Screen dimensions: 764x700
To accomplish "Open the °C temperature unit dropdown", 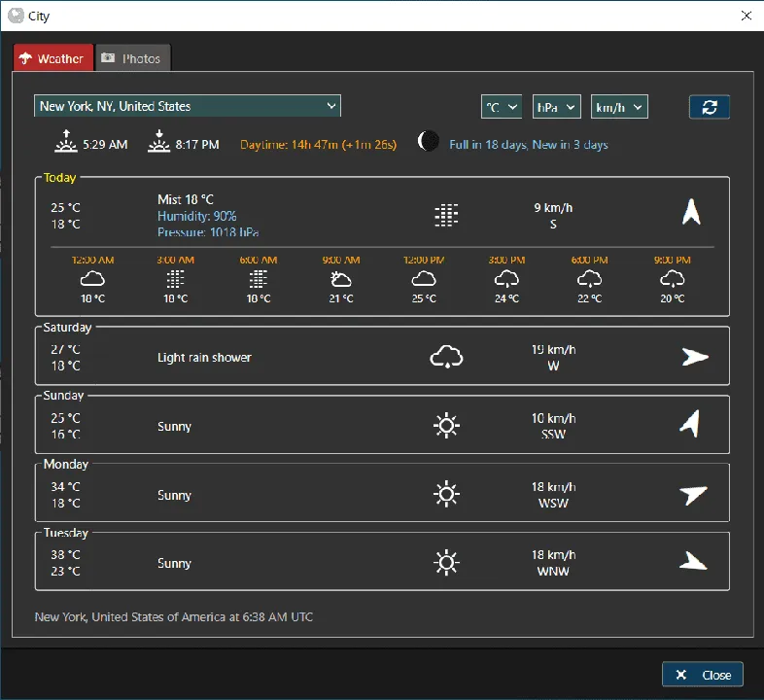I will pyautogui.click(x=502, y=107).
